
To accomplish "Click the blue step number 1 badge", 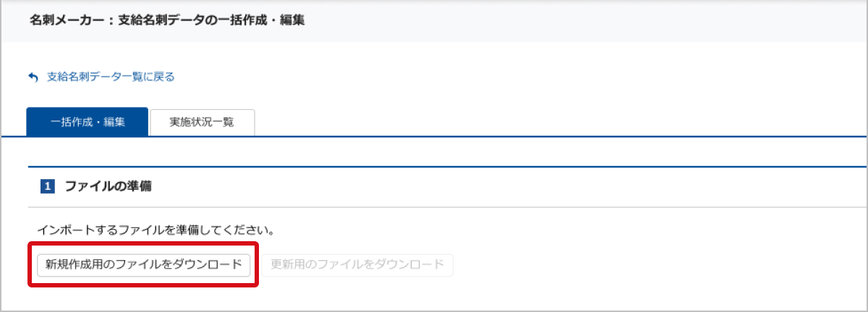I will pyautogui.click(x=48, y=186).
